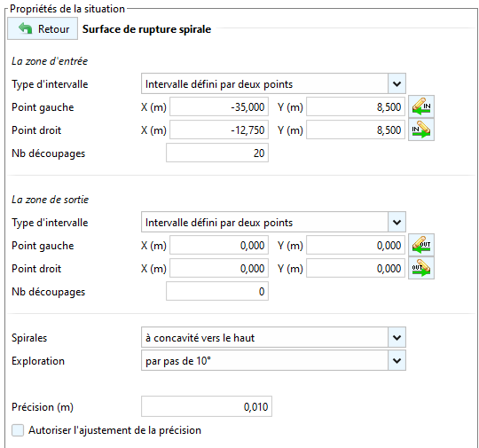Click entry zone Nb découpages field showing 20
The image size is (479, 448).
pyautogui.click(x=217, y=153)
